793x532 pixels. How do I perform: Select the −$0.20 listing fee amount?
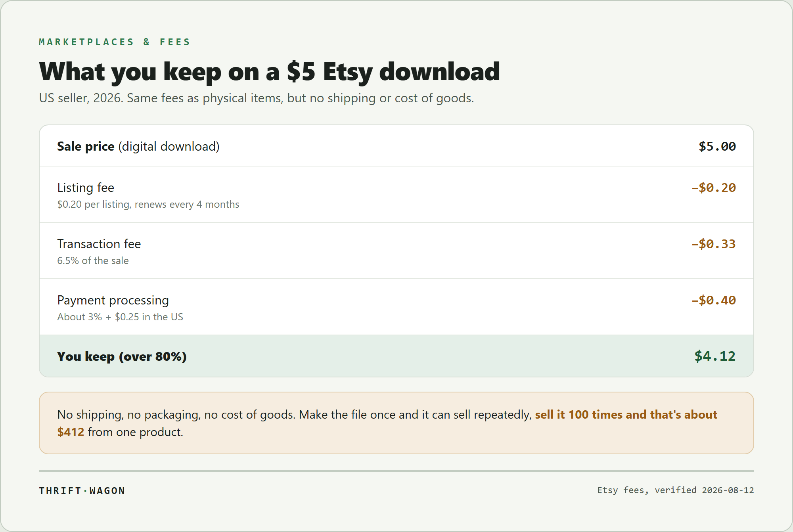714,188
